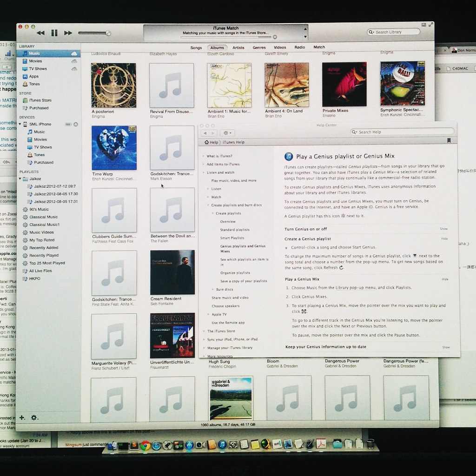476x476 pixels.
Task: Click the cloud icon next to Music
Action: tap(74, 54)
